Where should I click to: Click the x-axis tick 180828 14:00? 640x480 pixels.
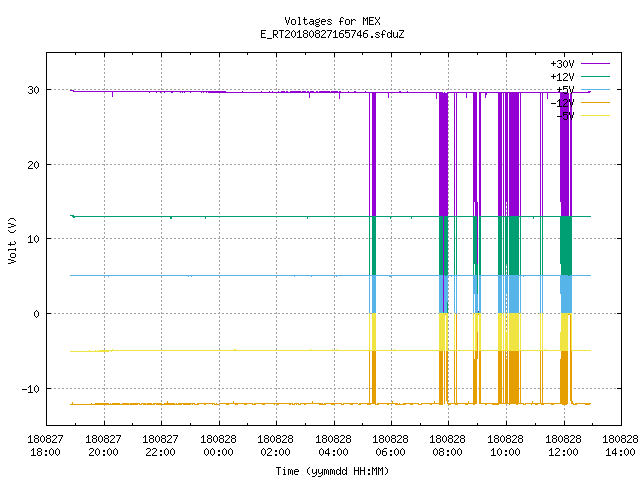620,446
